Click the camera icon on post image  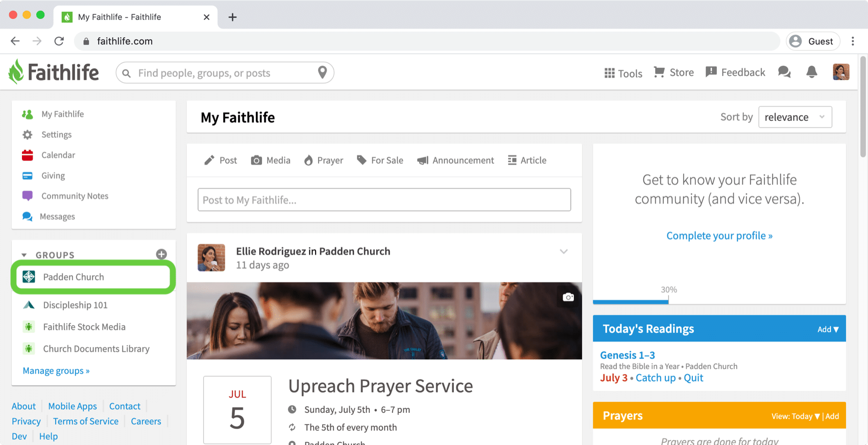[568, 297]
